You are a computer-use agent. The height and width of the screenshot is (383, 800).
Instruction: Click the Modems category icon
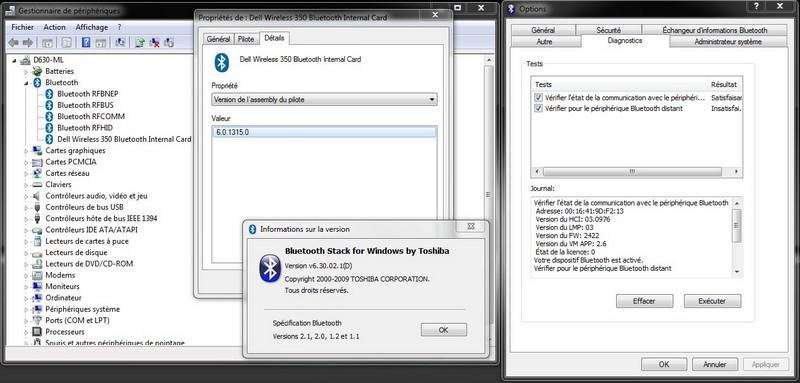[37, 275]
